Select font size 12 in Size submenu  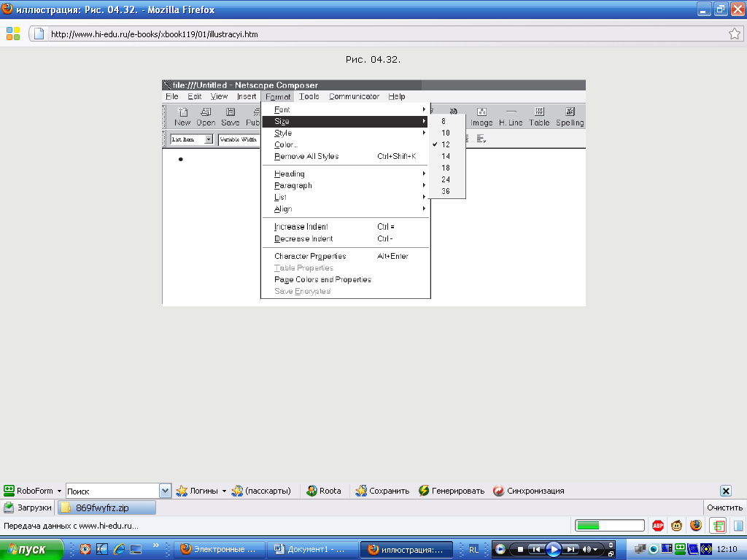click(446, 144)
